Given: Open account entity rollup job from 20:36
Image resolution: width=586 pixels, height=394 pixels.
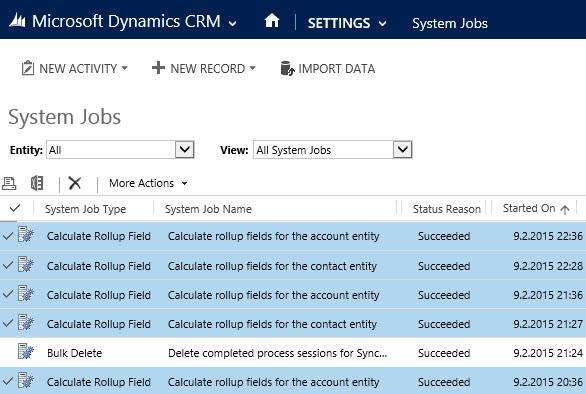Looking at the screenshot, I should pyautogui.click(x=273, y=382).
